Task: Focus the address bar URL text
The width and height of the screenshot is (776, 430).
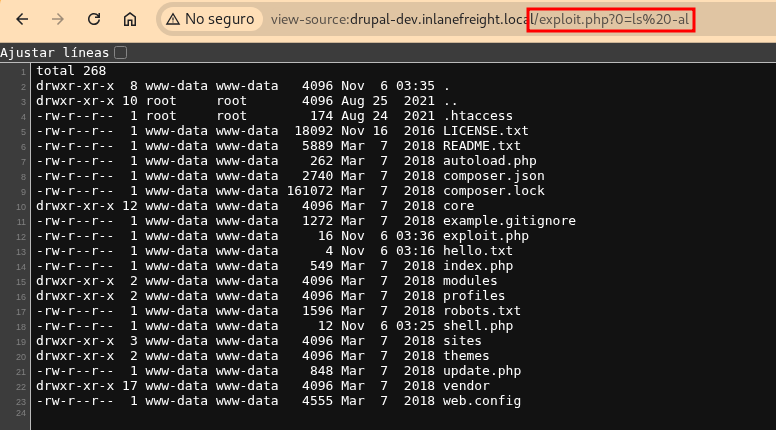Action: tap(480, 19)
